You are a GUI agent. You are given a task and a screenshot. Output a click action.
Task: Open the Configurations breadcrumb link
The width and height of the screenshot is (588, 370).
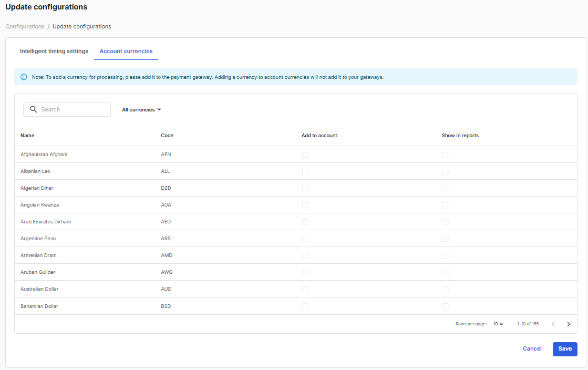[25, 26]
